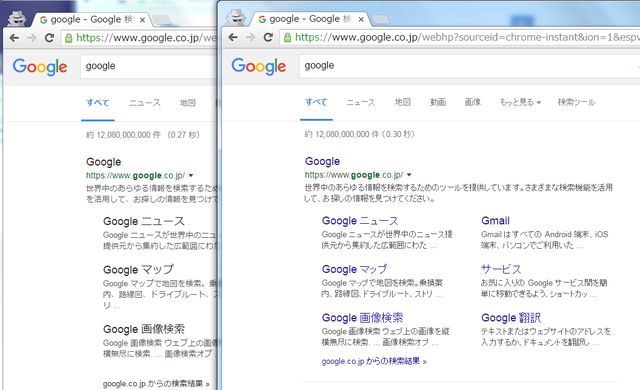Screen dimensions: 640x390
Task: Click green padlock icon in right window
Action: (x=287, y=38)
